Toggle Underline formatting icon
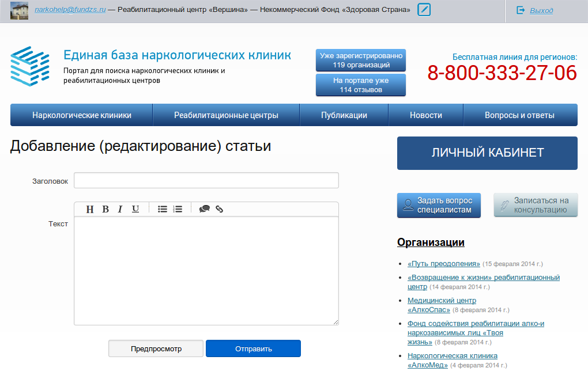This screenshot has width=588, height=383. point(135,209)
